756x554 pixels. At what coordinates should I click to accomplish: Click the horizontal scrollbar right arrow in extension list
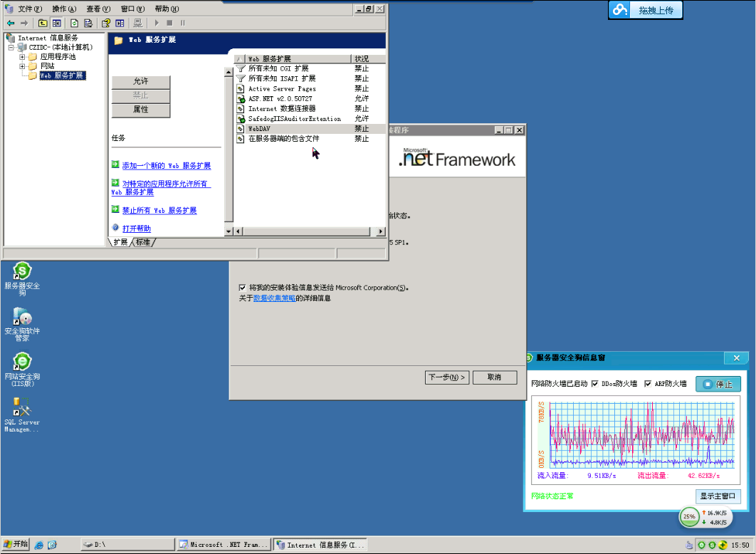pyautogui.click(x=380, y=231)
